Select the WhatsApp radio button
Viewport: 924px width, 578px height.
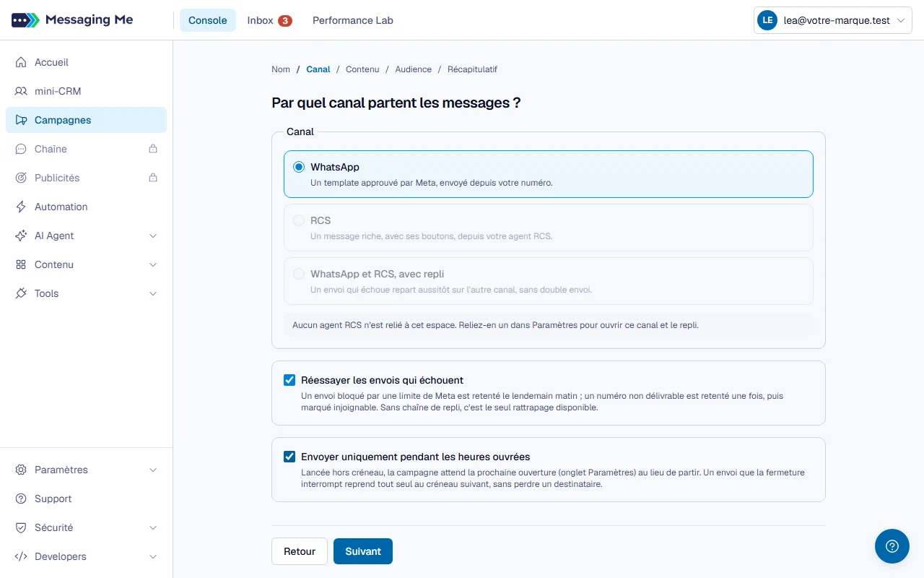tap(299, 167)
